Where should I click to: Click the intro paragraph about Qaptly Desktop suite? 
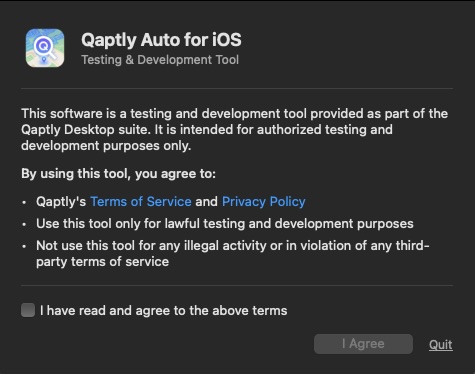click(x=235, y=130)
